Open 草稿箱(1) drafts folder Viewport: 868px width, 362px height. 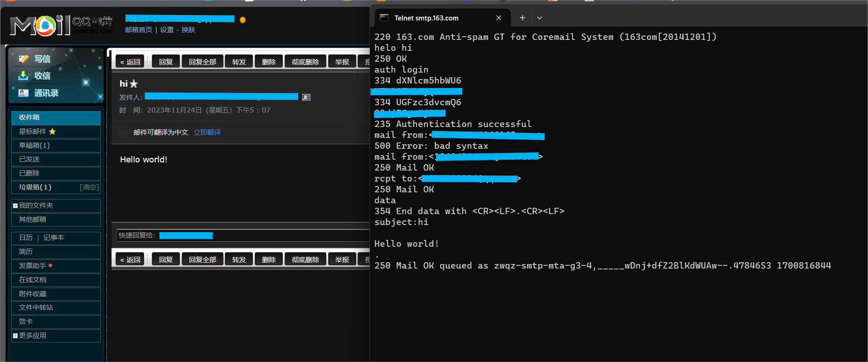(56, 146)
